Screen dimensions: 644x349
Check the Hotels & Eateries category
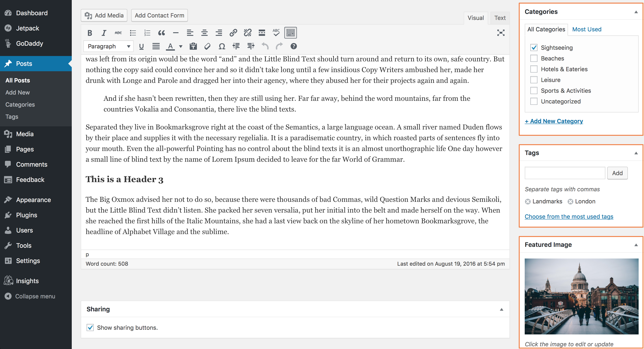534,69
